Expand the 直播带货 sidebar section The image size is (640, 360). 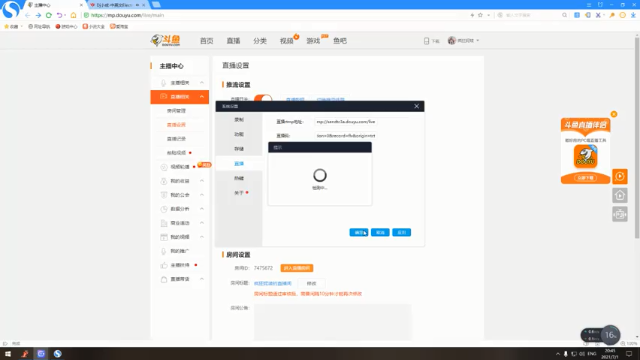coord(202,279)
